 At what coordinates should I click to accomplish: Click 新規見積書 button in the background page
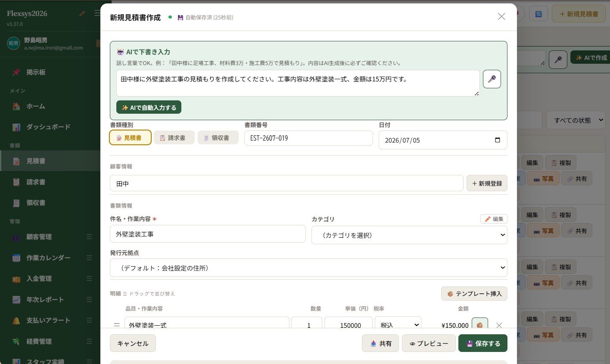point(579,14)
